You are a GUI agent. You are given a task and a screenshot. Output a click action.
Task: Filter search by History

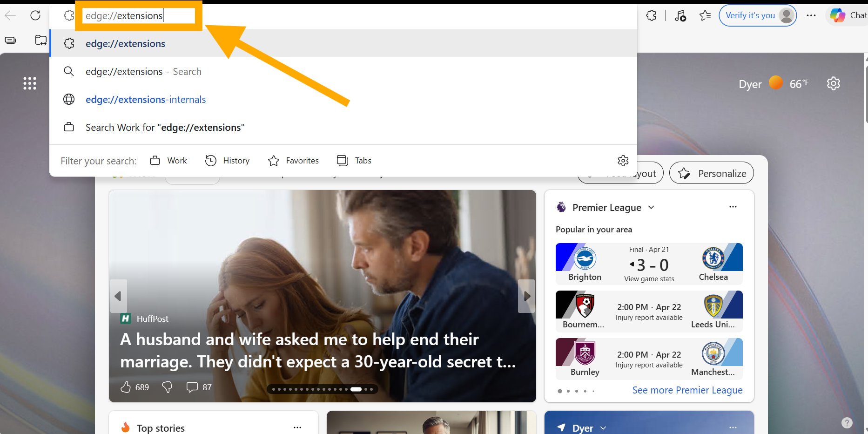[x=228, y=161]
